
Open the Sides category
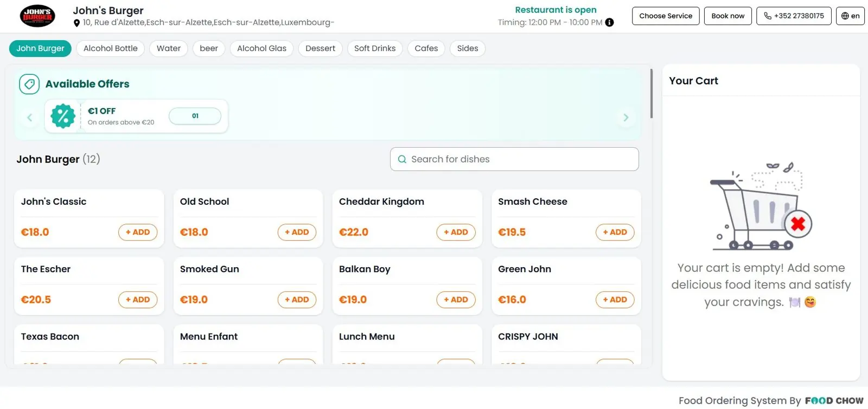pos(468,48)
